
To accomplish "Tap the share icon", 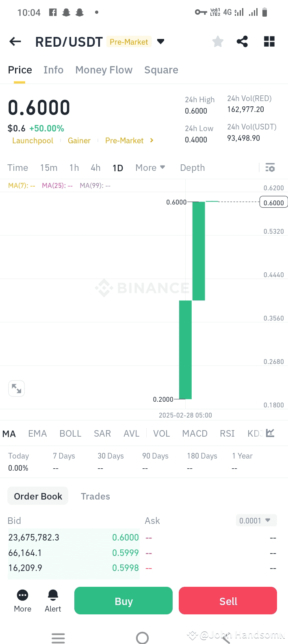I will pyautogui.click(x=242, y=41).
